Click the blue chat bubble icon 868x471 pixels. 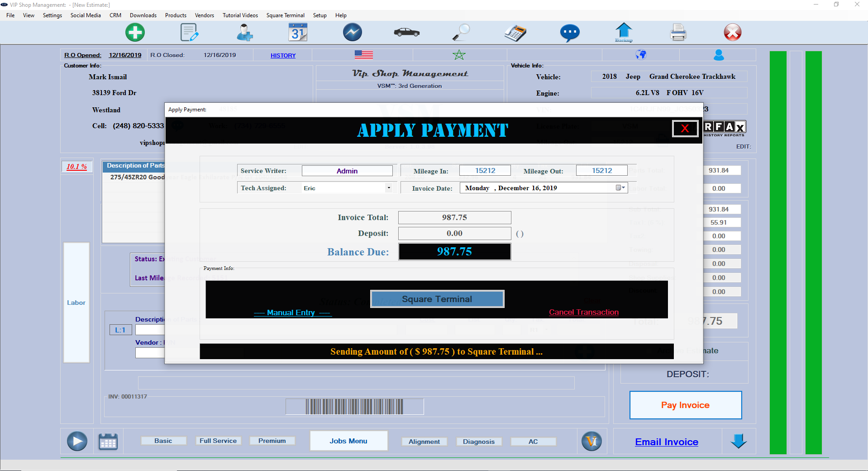pos(569,33)
